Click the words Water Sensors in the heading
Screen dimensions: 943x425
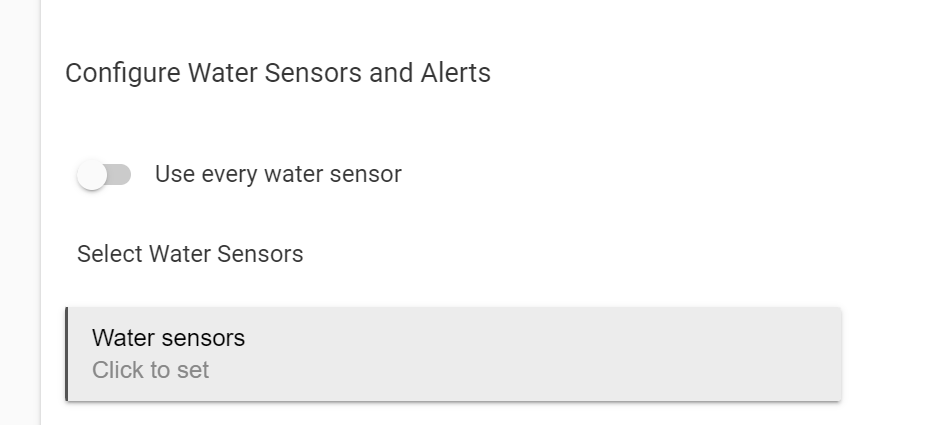(275, 73)
